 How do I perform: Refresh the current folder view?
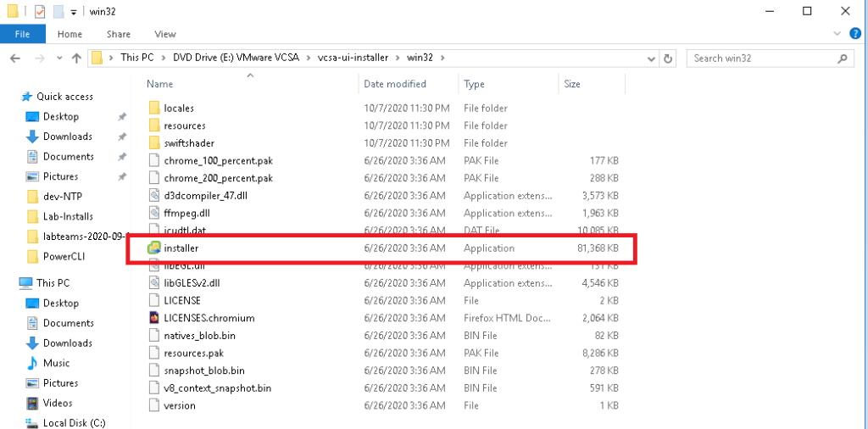pyautogui.click(x=669, y=58)
